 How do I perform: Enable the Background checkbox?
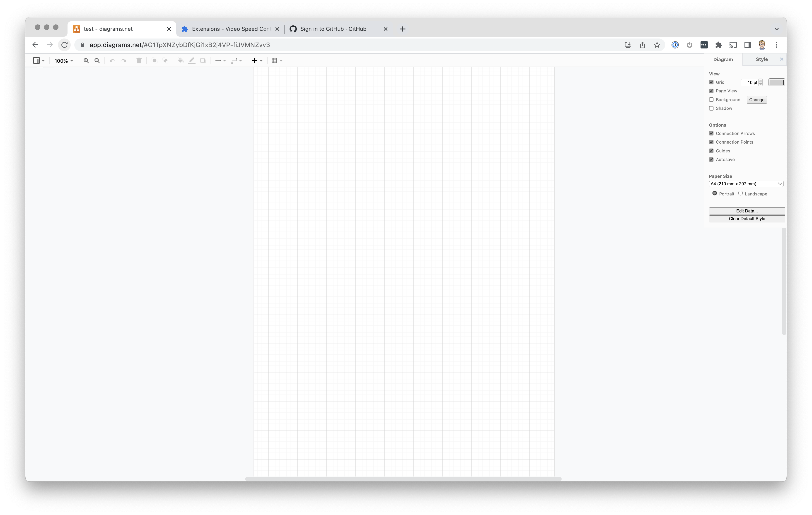711,99
